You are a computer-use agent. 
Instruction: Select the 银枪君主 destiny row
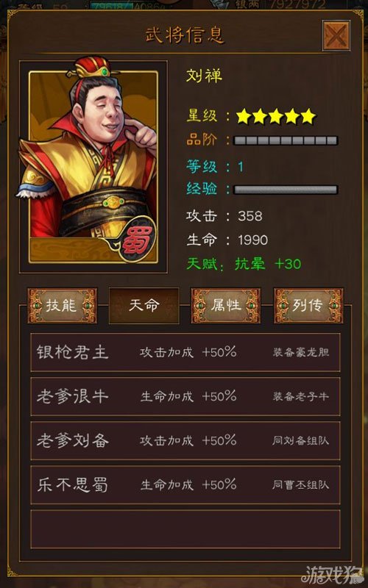pyautogui.click(x=185, y=352)
